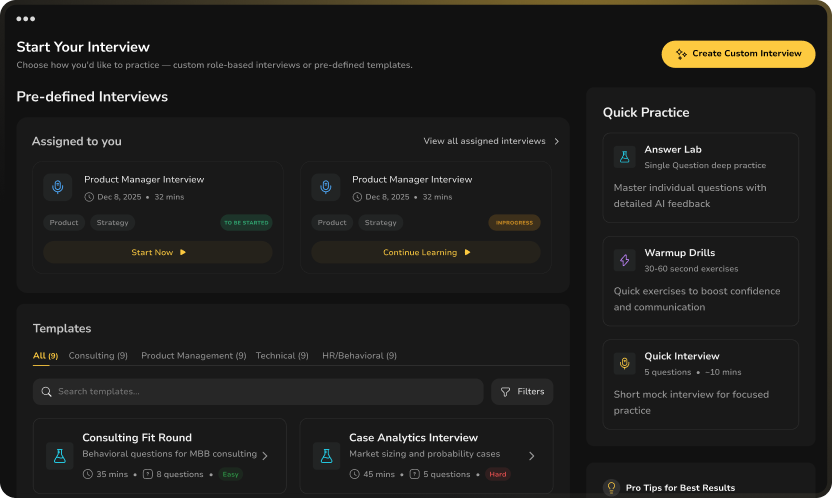Click the Quick Interview microphone icon
Viewport: 832px width, 498px height.
click(625, 364)
